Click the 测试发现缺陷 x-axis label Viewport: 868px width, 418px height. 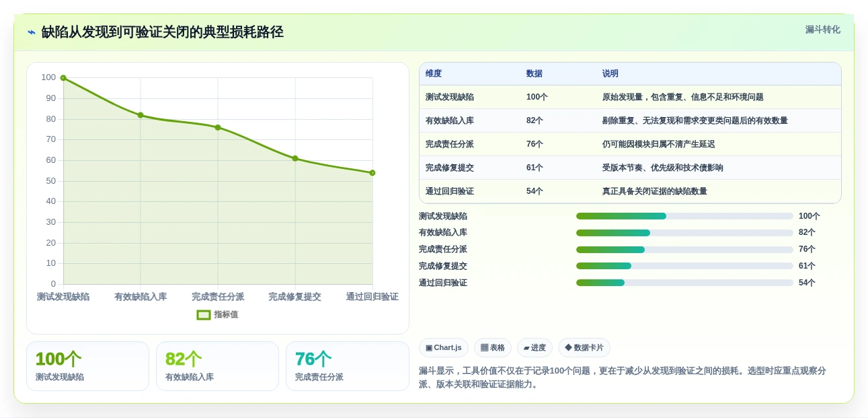[x=63, y=297]
